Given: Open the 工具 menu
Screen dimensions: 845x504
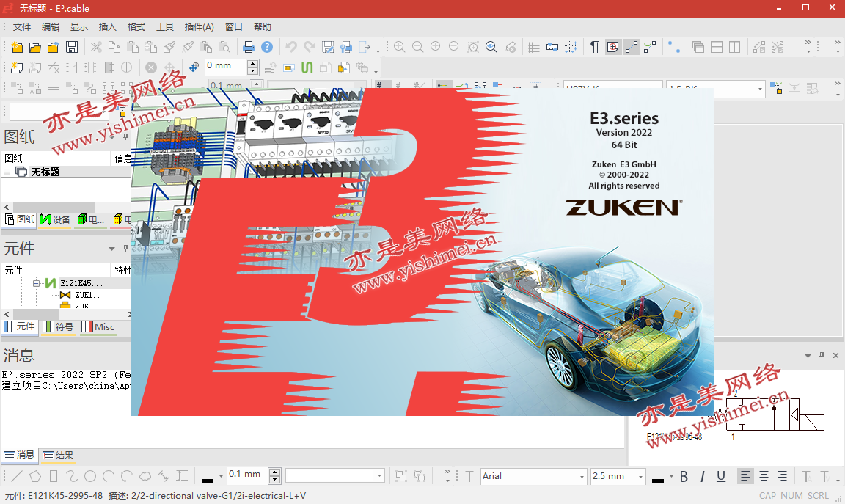Looking at the screenshot, I should tap(165, 27).
